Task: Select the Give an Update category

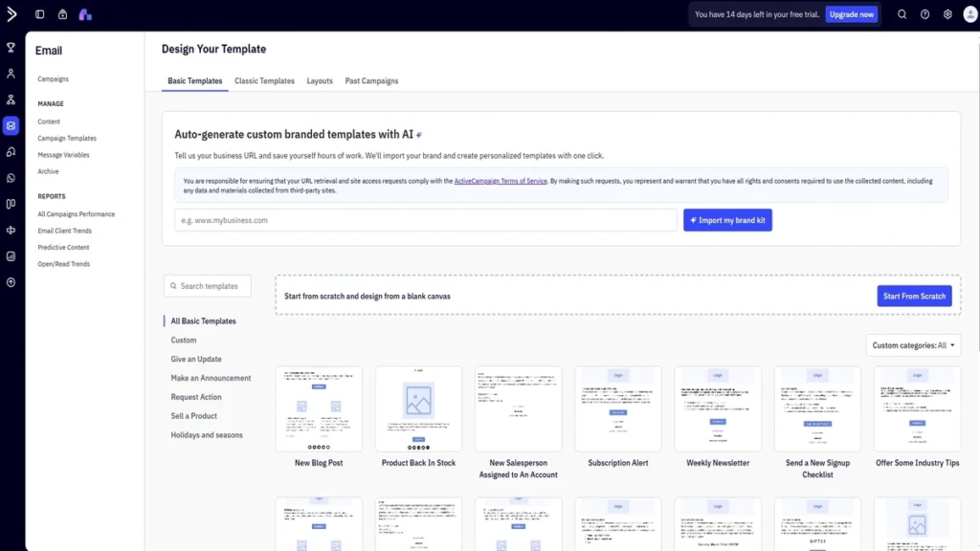Action: pos(196,360)
